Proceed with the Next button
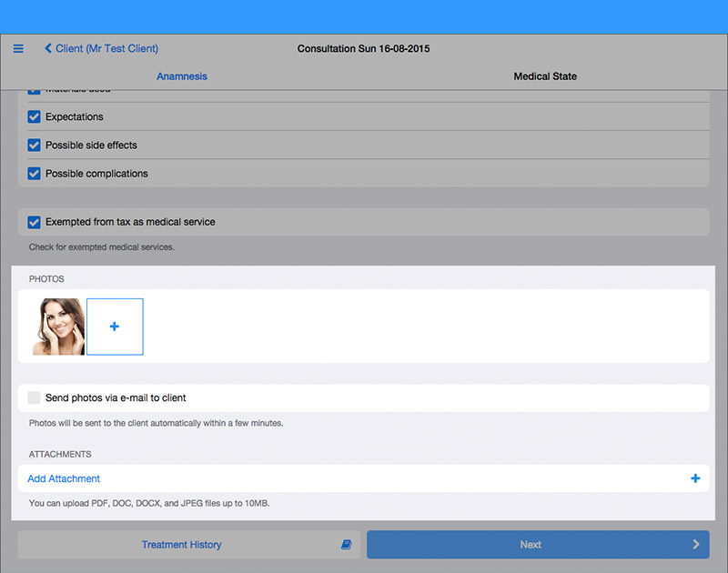 538,545
